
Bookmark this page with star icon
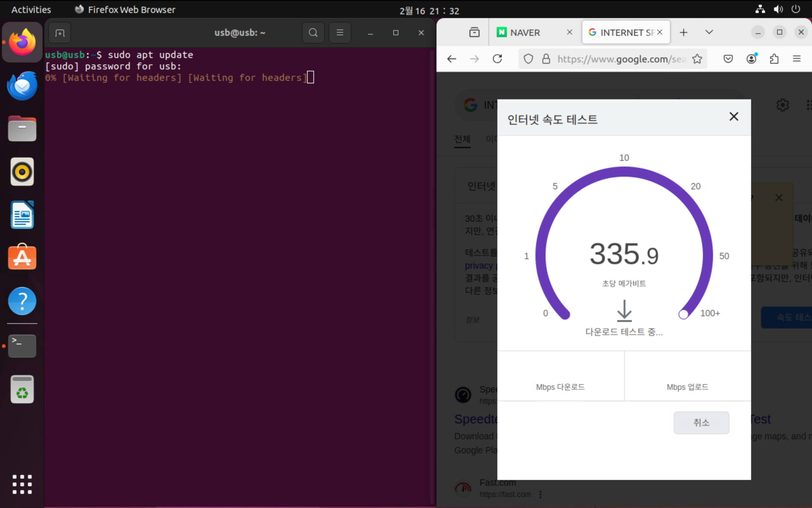click(x=697, y=59)
